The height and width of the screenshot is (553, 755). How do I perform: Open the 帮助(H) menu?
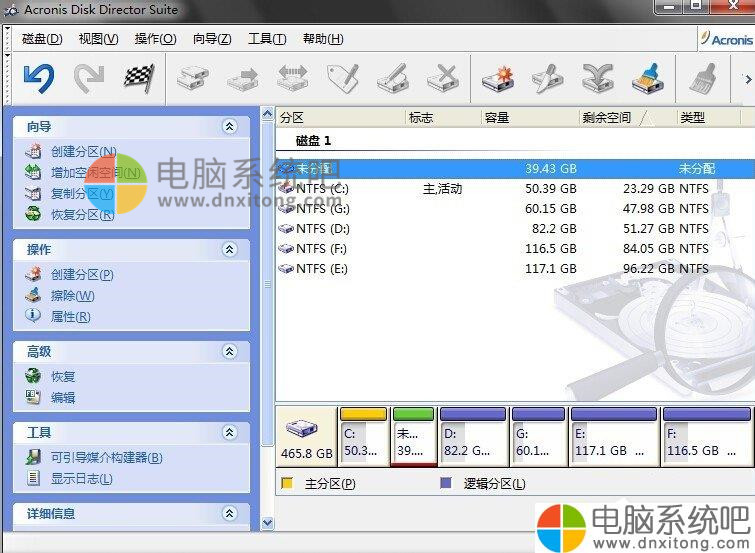[323, 39]
